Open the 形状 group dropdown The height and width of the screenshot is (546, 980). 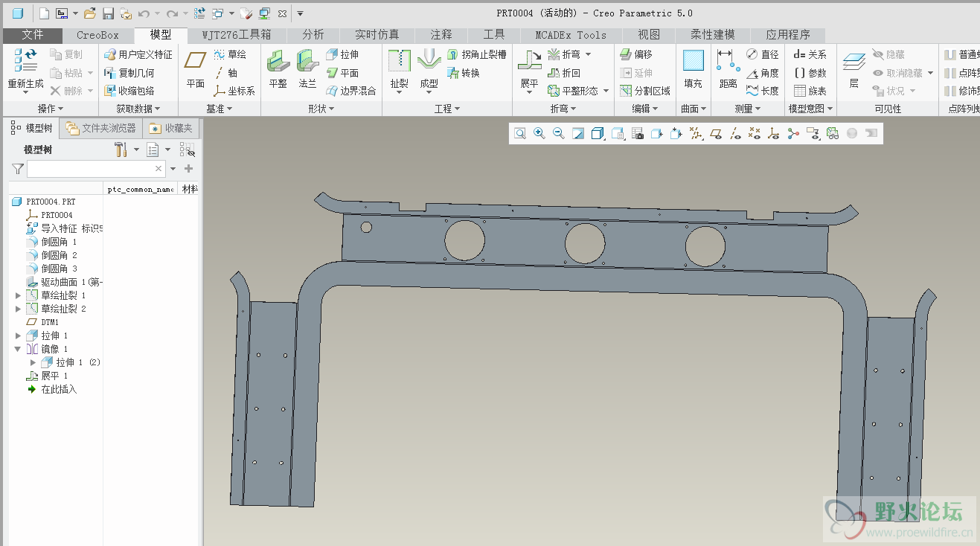click(x=321, y=109)
